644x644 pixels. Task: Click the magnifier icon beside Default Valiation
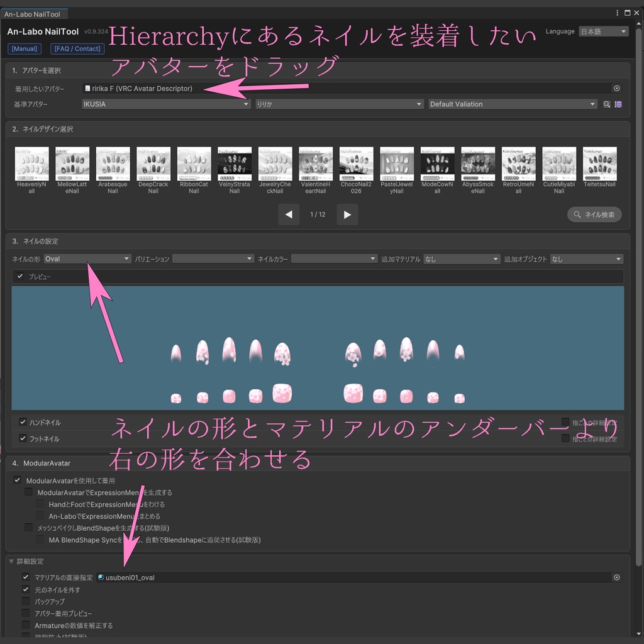(606, 104)
